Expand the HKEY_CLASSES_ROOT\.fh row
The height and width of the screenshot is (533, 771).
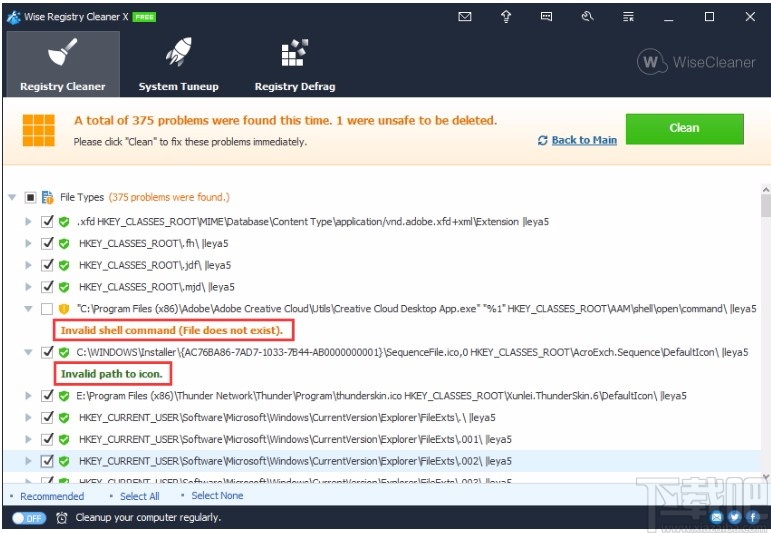29,243
